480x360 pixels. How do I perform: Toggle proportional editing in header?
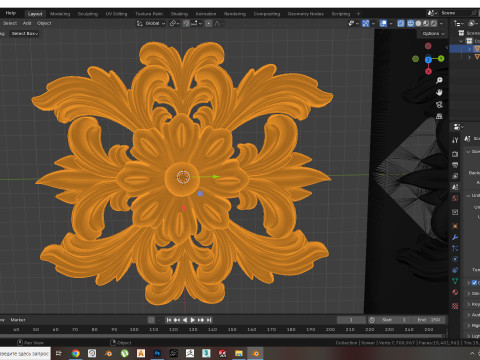coord(209,23)
